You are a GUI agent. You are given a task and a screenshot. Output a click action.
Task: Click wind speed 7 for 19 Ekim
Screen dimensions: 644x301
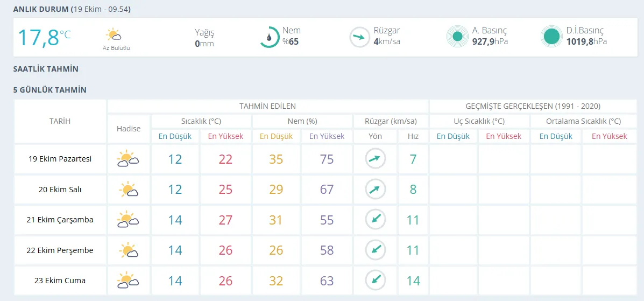point(413,159)
